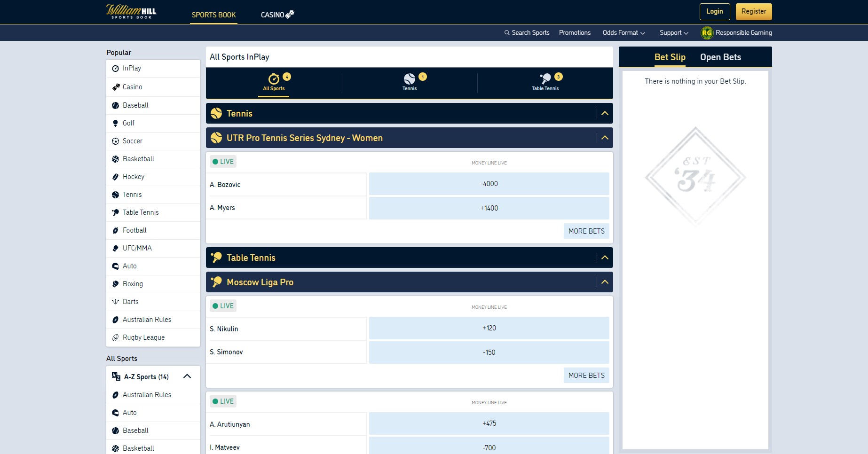The height and width of the screenshot is (454, 868).
Task: Click the Football icon in sidebar
Action: coord(115,230)
